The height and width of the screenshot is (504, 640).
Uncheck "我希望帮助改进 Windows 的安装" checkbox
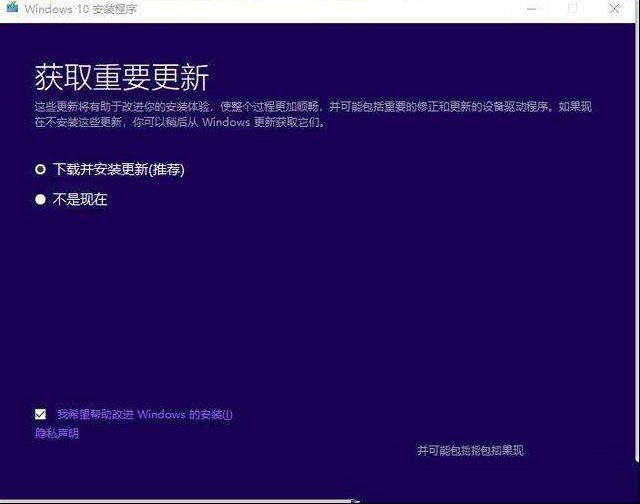(40, 414)
